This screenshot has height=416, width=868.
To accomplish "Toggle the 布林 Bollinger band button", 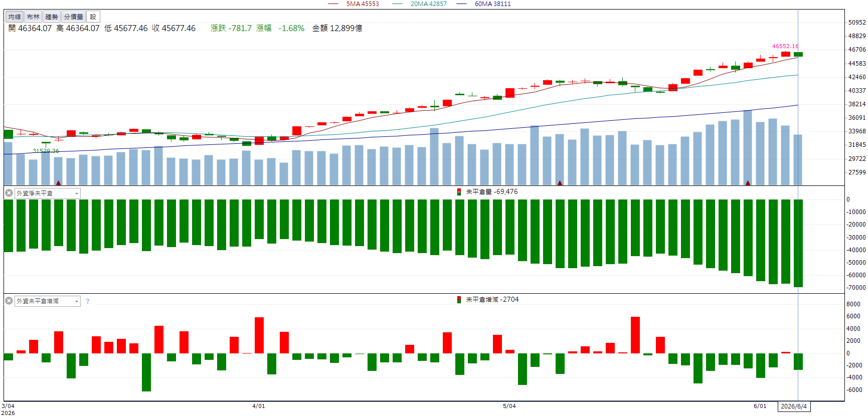I will (x=33, y=17).
